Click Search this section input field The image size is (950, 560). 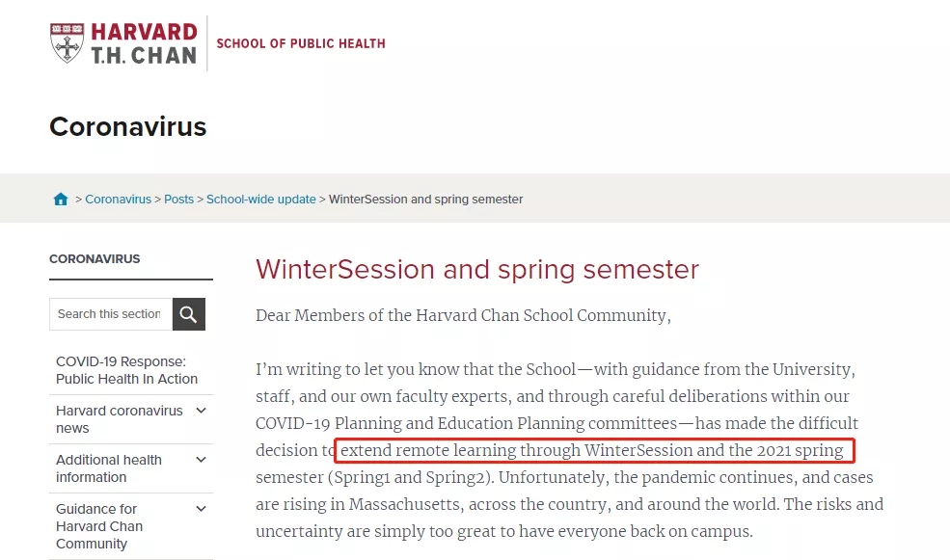(110, 314)
